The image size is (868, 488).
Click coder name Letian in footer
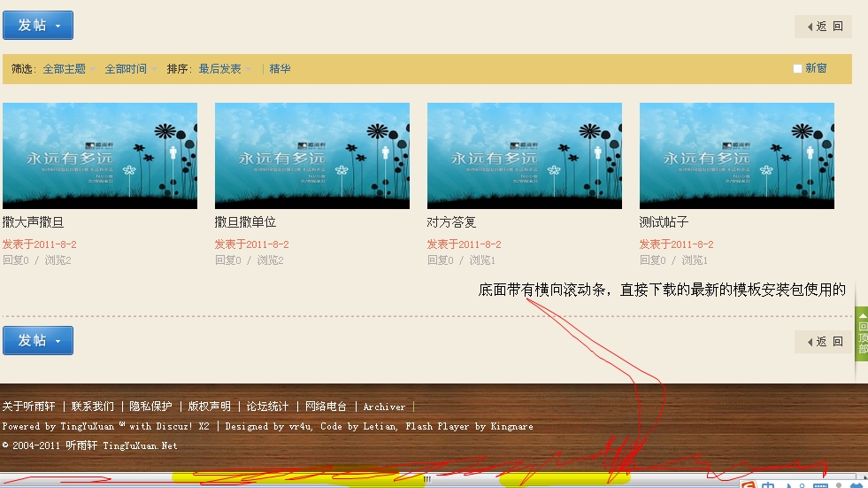(x=380, y=427)
